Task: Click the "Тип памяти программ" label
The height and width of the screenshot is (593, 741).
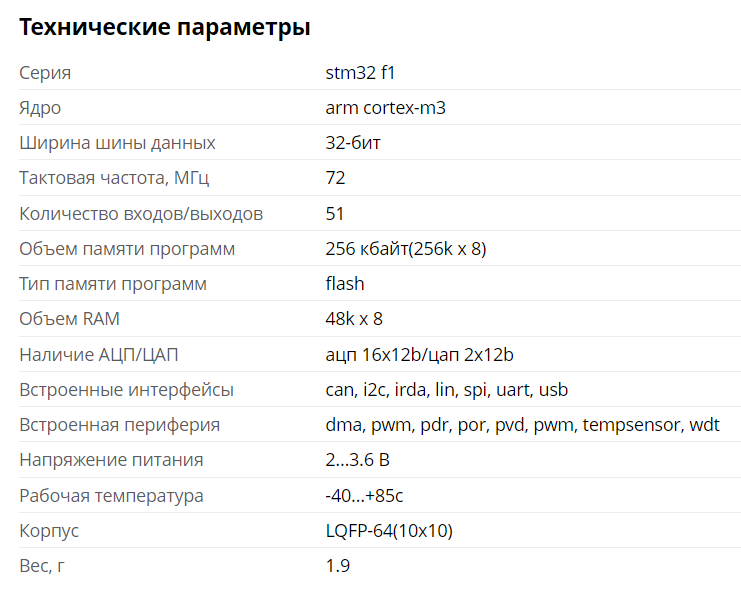Action: click(x=113, y=284)
